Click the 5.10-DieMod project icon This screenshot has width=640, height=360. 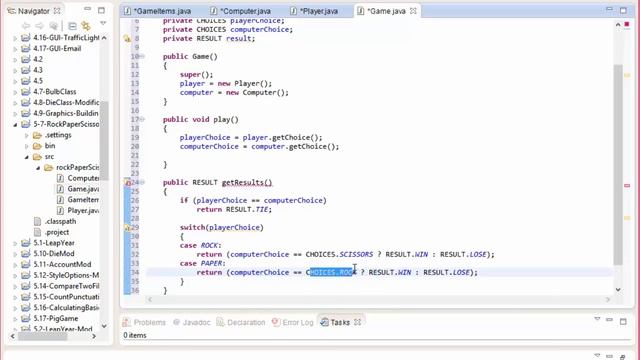coord(25,254)
